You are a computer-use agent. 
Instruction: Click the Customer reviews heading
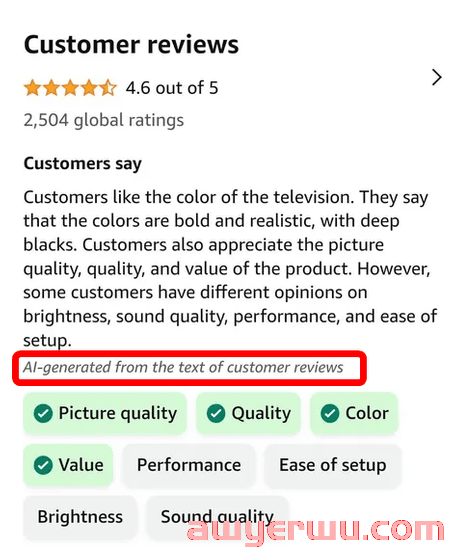131,45
